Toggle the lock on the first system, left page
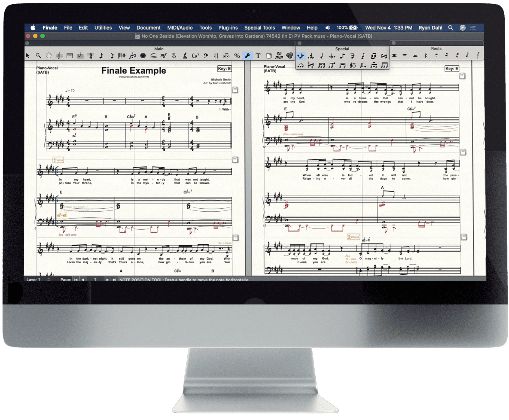 pyautogui.click(x=235, y=90)
